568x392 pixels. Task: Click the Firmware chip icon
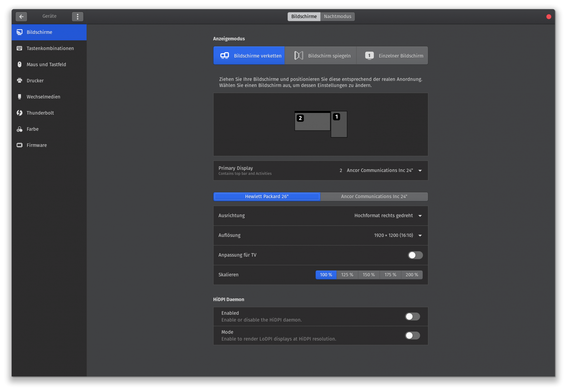(19, 145)
